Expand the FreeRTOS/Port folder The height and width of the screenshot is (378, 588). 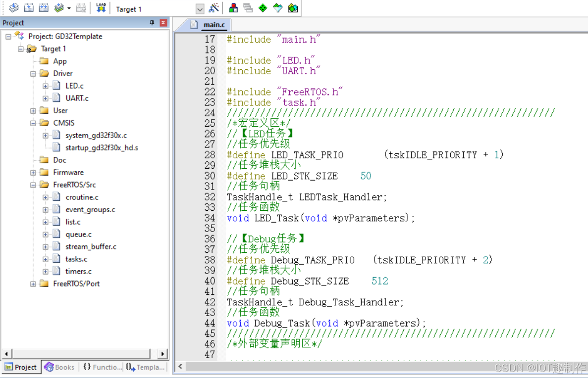click(33, 284)
